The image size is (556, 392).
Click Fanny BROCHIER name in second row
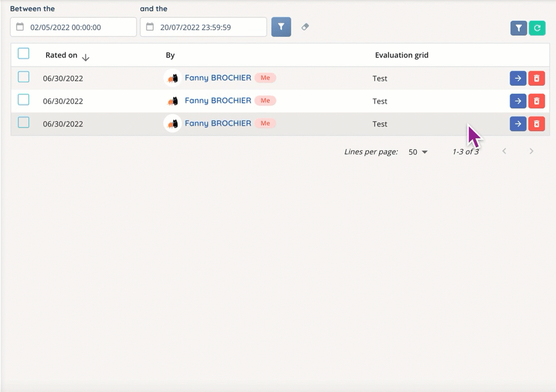218,100
